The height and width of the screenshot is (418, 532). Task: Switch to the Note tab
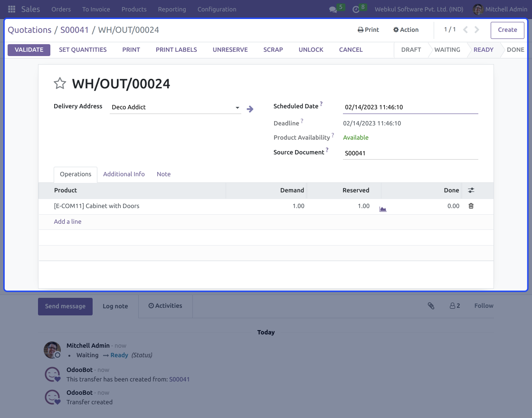click(163, 174)
